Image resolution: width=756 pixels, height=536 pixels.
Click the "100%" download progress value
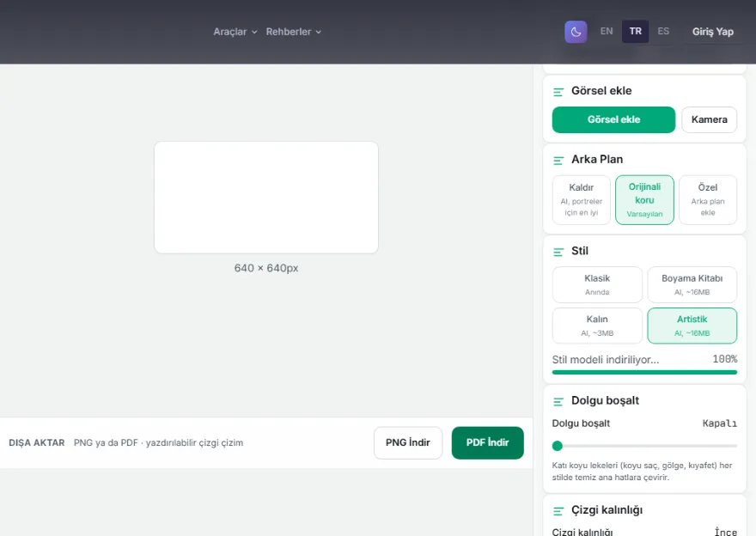tap(725, 359)
